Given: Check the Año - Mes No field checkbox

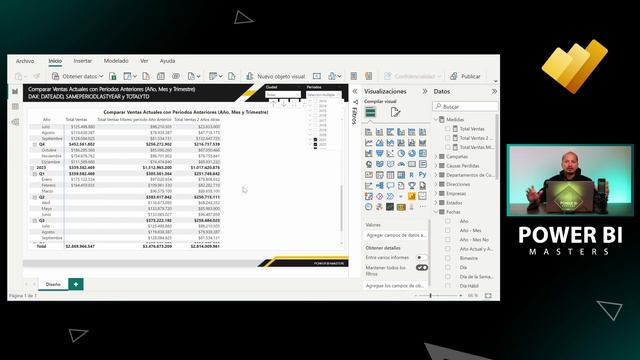Looking at the screenshot, I should tap(448, 240).
